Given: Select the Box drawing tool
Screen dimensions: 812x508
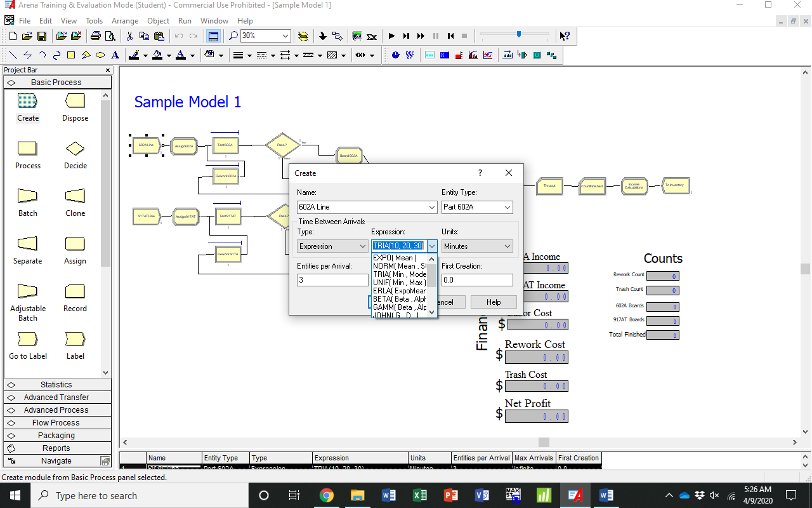Looking at the screenshot, I should (x=71, y=55).
